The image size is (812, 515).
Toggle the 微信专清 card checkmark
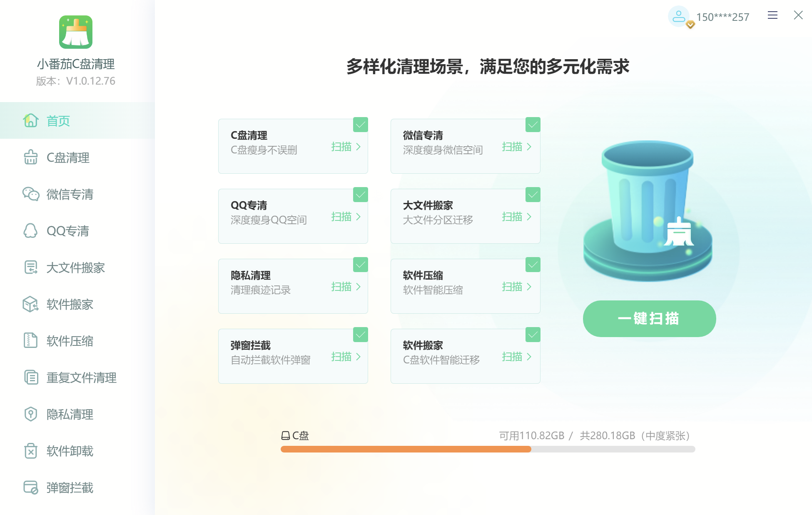tap(533, 125)
